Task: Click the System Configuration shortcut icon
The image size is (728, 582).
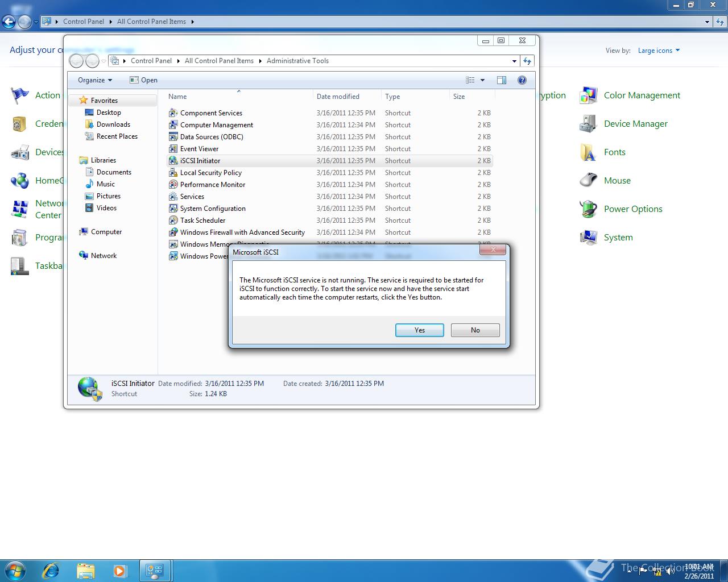Action: coord(173,209)
